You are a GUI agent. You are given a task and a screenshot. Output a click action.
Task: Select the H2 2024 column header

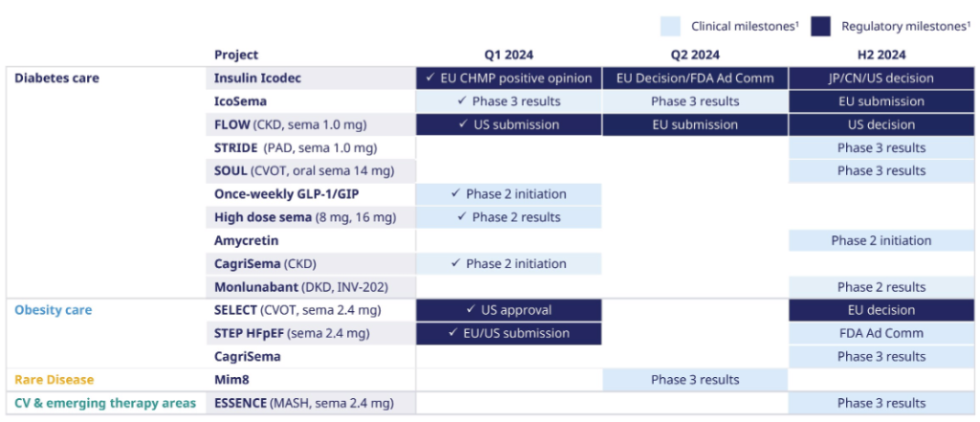coord(881,55)
